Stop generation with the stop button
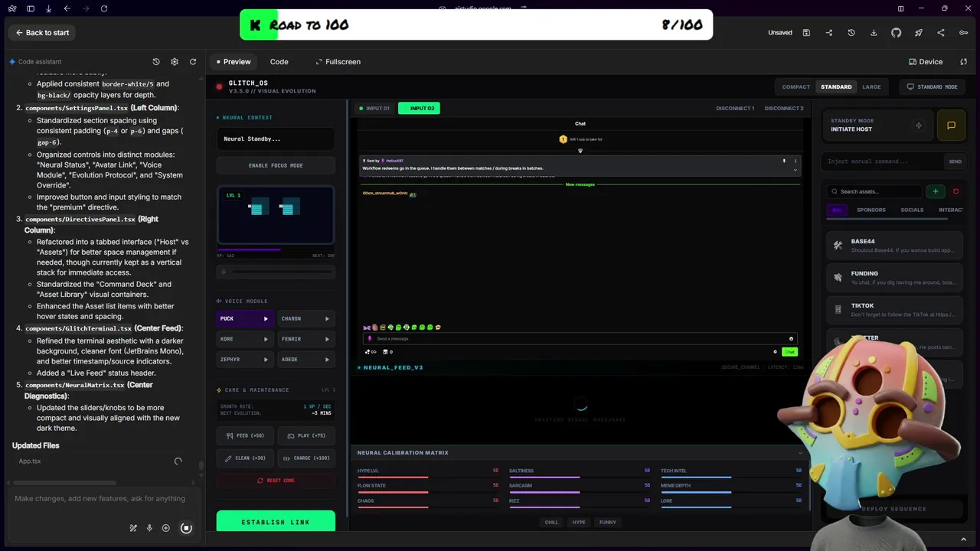The height and width of the screenshot is (551, 980). [x=186, y=528]
